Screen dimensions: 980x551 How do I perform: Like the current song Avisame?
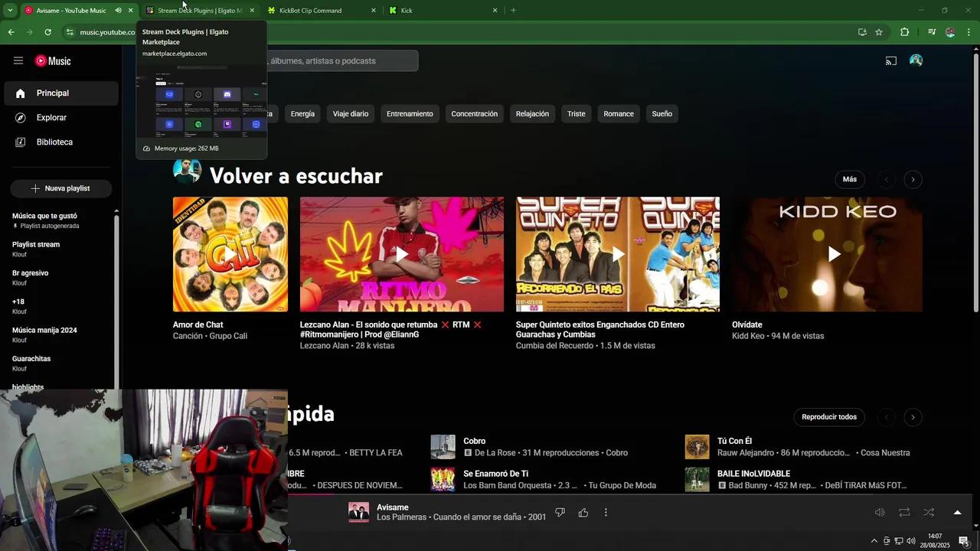583,513
